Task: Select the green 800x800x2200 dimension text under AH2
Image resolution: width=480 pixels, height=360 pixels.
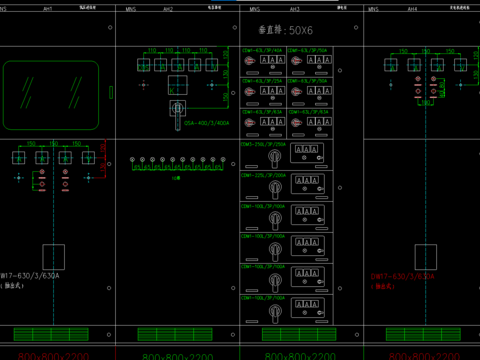Action: tap(178, 357)
